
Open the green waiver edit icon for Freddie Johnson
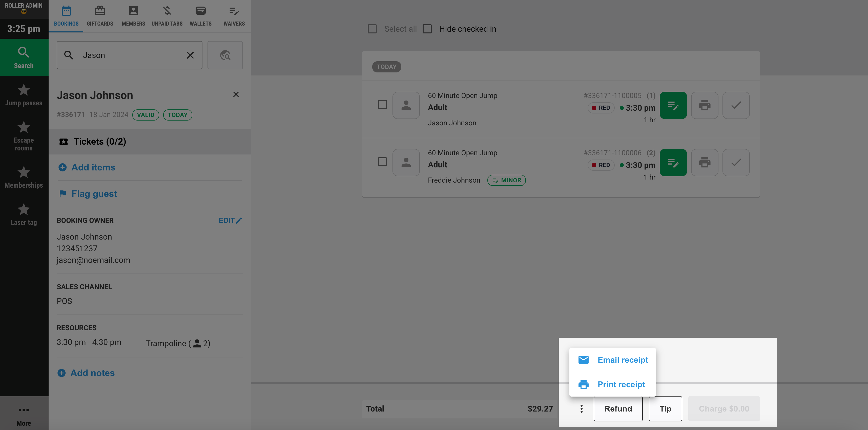coord(673,163)
